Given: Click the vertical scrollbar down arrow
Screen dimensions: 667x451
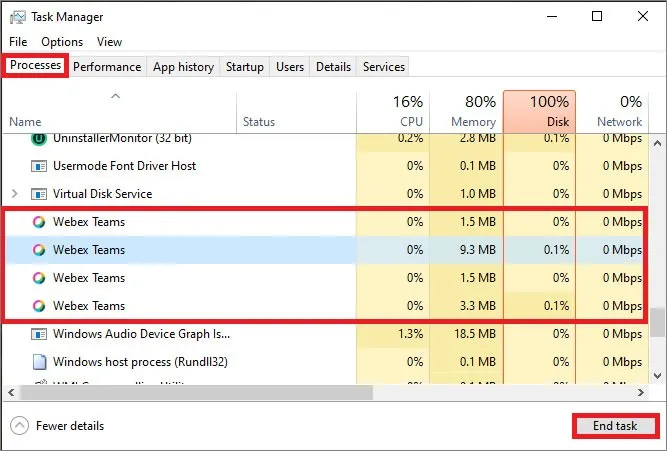Looking at the screenshot, I should (x=657, y=376).
